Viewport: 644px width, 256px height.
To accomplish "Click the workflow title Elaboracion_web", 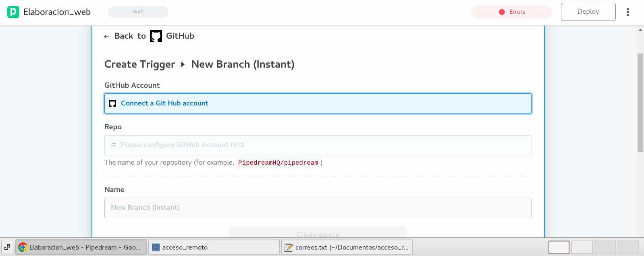I will [x=57, y=12].
